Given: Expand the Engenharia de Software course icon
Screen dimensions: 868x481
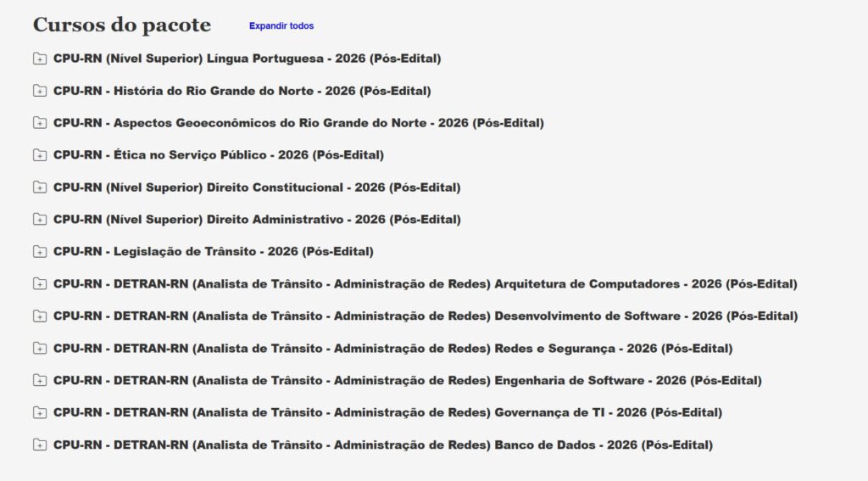Looking at the screenshot, I should 40,381.
